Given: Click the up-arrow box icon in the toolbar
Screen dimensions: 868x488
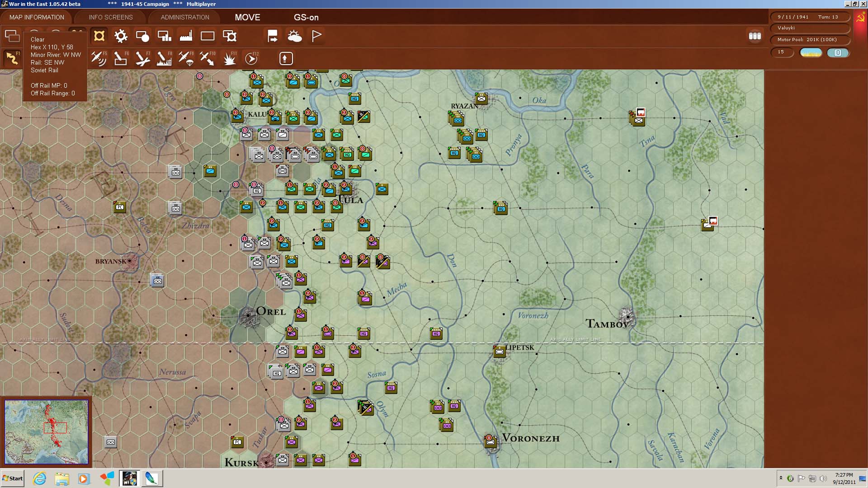Looking at the screenshot, I should click(285, 58).
